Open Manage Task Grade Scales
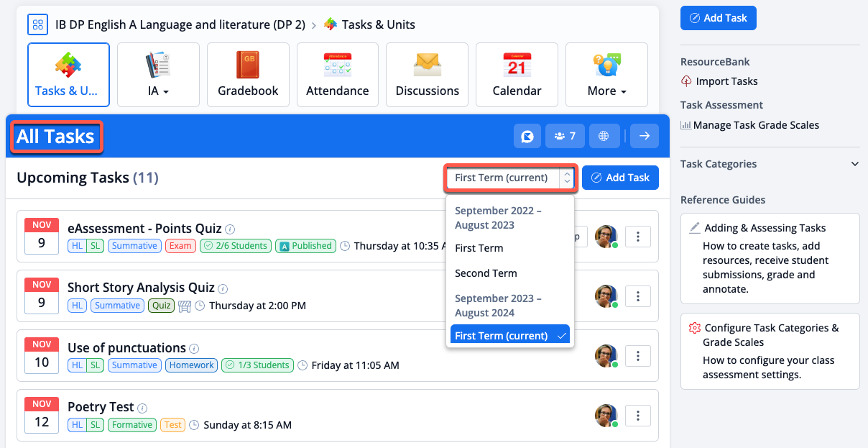Image resolution: width=868 pixels, height=448 pixels. coord(755,125)
